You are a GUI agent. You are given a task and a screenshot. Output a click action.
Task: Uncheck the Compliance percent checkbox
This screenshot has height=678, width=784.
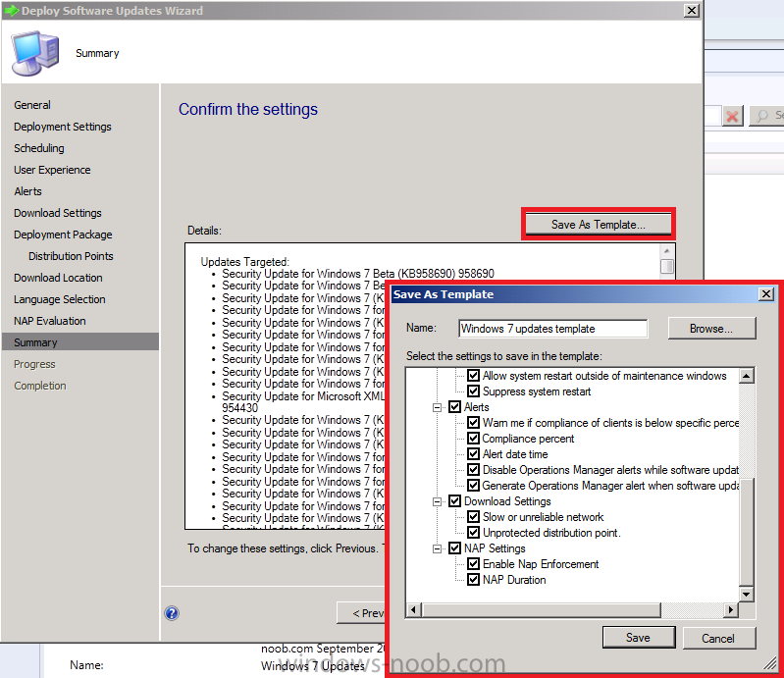pos(474,439)
